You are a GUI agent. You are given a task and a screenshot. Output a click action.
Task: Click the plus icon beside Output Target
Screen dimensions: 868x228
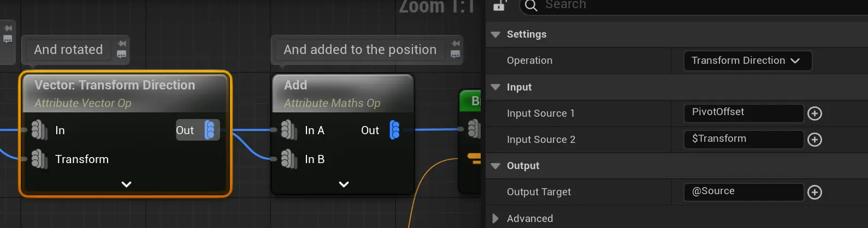[x=814, y=192]
